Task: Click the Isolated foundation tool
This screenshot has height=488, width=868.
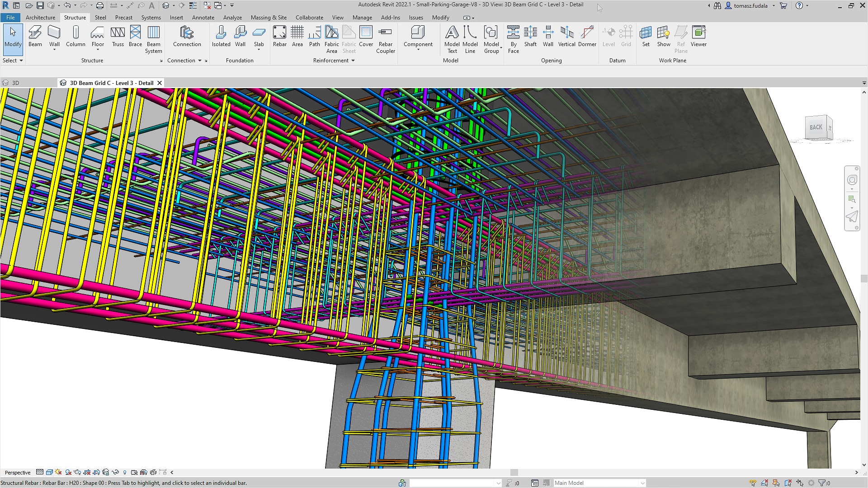Action: point(221,36)
